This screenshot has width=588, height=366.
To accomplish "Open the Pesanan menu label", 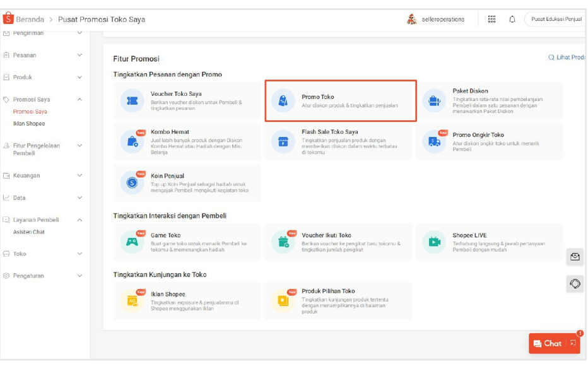I will coord(25,55).
